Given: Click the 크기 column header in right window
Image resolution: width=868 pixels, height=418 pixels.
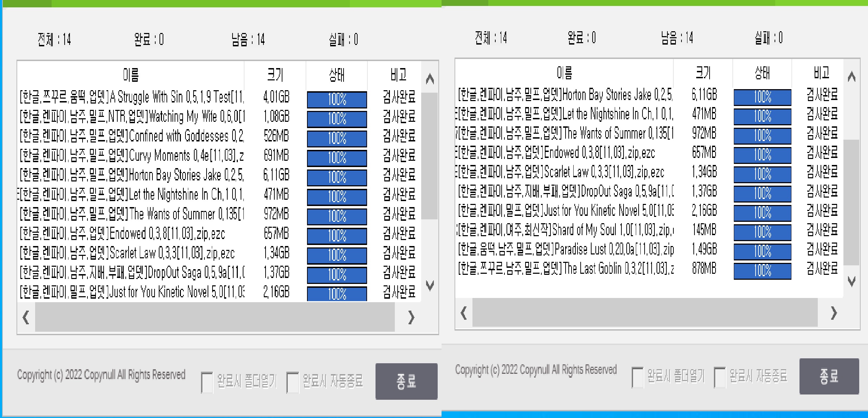Looking at the screenshot, I should point(703,73).
